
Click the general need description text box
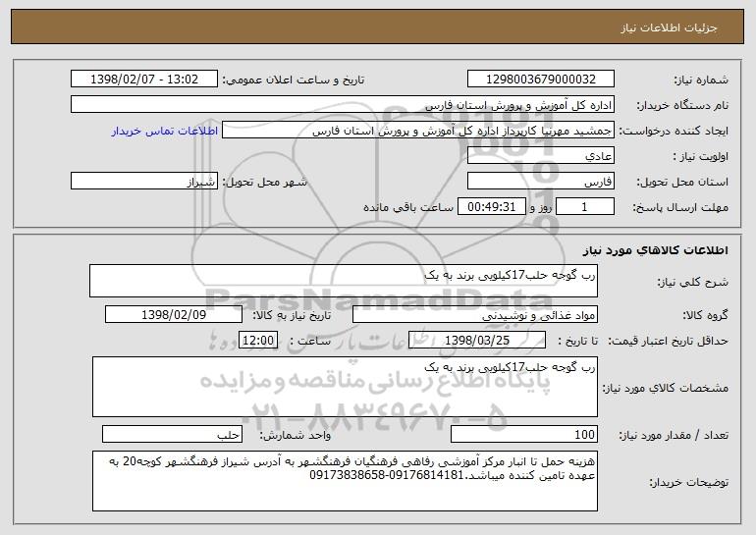(x=344, y=281)
